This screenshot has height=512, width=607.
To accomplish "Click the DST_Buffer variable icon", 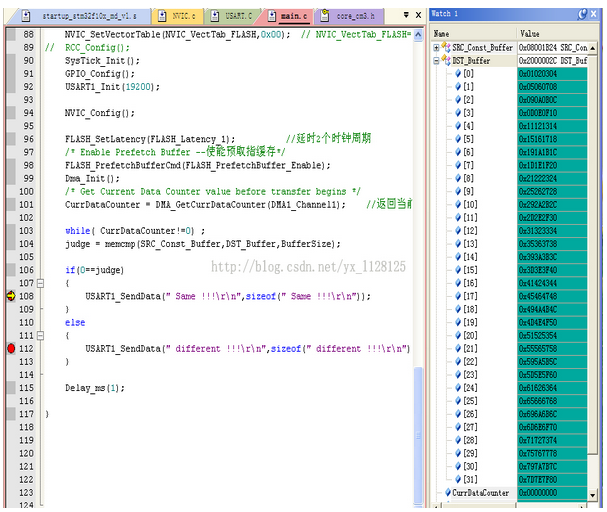I will 446,60.
